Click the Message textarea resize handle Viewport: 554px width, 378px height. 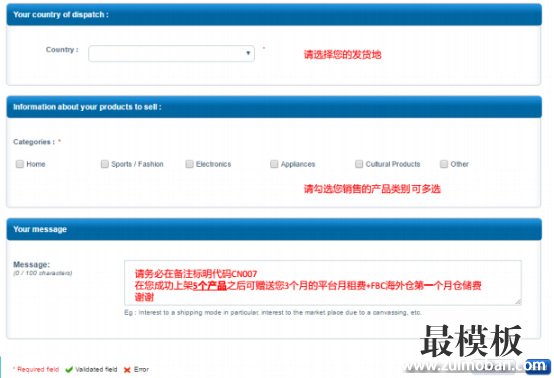[518, 301]
